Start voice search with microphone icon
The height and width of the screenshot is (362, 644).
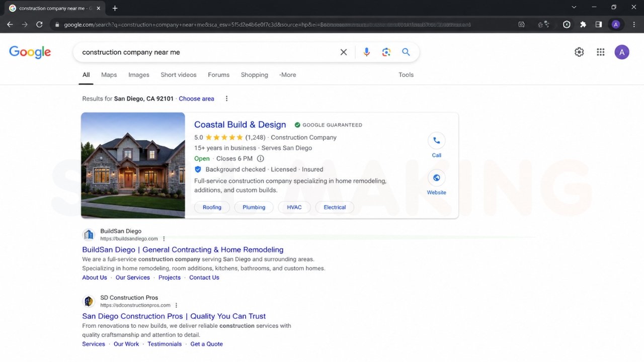pos(367,52)
